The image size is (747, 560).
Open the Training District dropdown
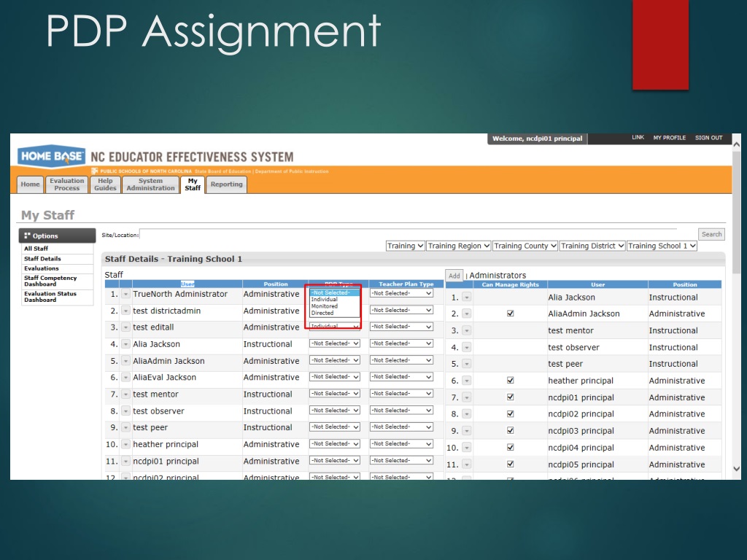[x=592, y=246]
